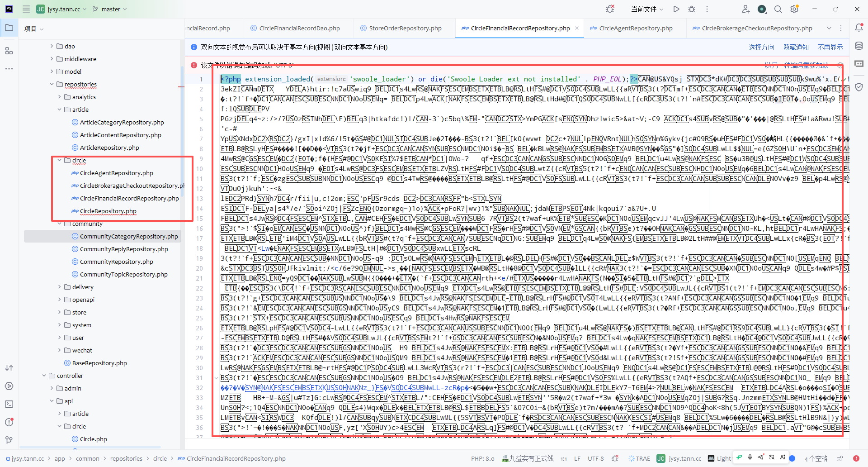
Task: Click the red error indicator in status bar
Action: (856, 458)
